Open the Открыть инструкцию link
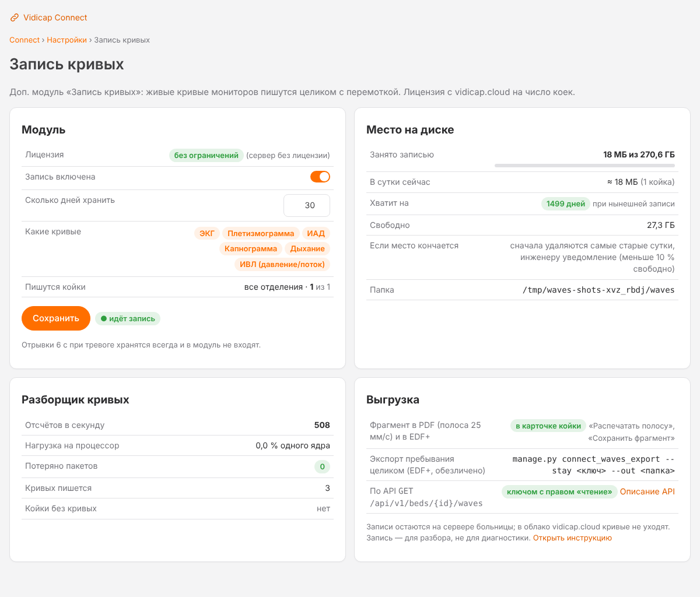Screen dimensions: 700x597 572,538
